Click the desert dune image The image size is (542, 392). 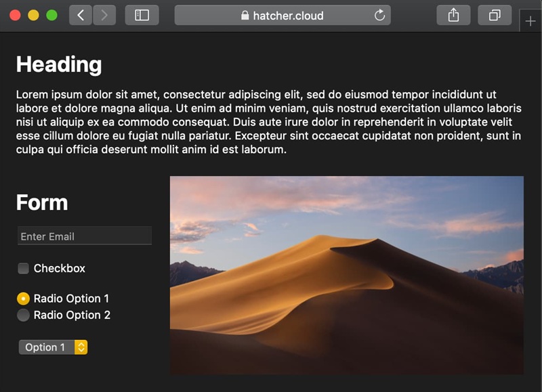point(347,276)
